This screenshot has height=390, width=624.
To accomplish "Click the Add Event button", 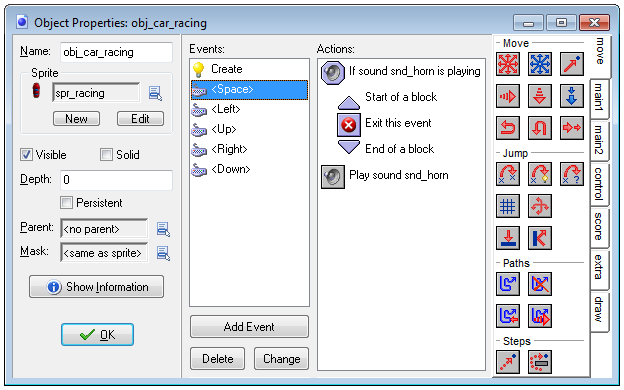I will click(249, 327).
